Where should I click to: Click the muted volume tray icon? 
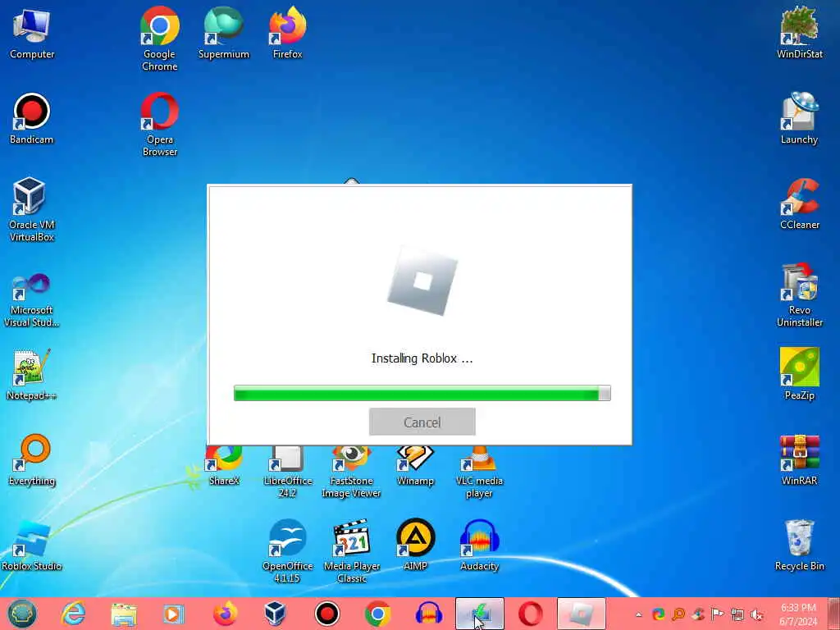(757, 614)
